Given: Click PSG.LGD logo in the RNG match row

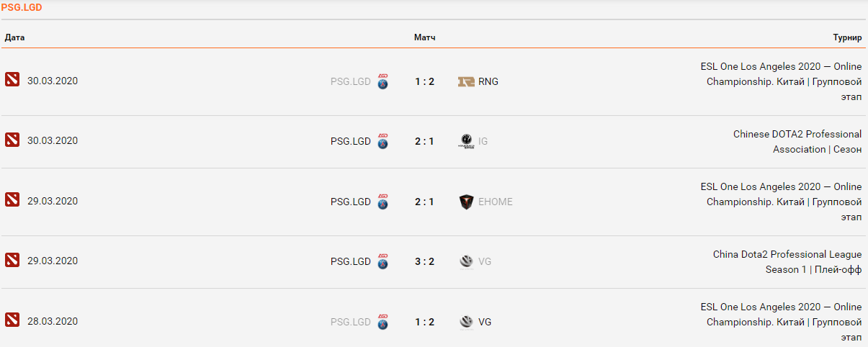Looking at the screenshot, I should (383, 81).
